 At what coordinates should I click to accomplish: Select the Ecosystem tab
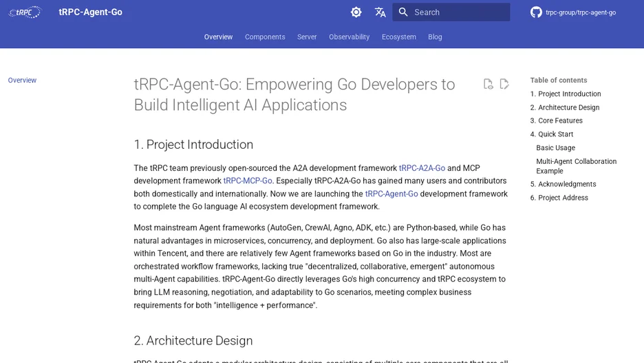tap(399, 37)
